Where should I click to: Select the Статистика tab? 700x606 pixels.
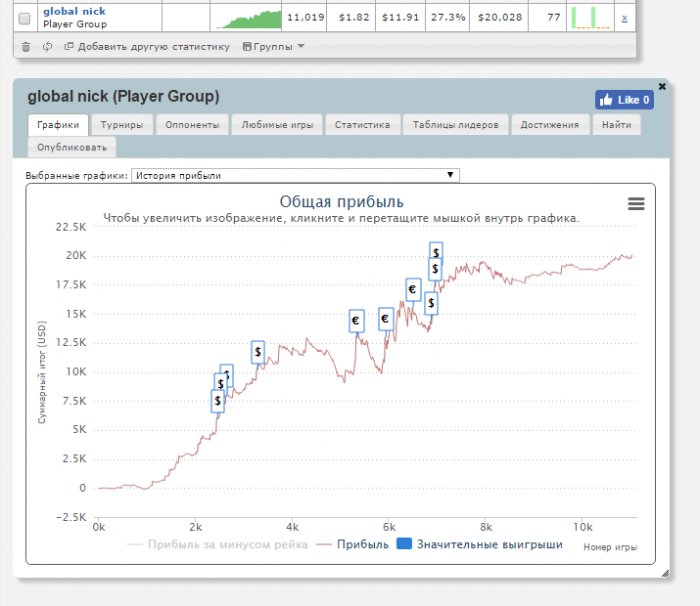pos(362,125)
